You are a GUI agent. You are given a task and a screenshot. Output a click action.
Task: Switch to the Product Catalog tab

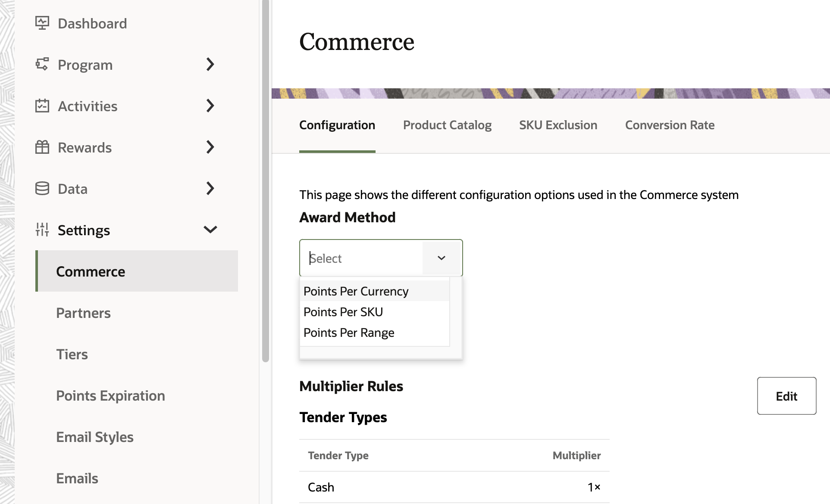point(447,125)
